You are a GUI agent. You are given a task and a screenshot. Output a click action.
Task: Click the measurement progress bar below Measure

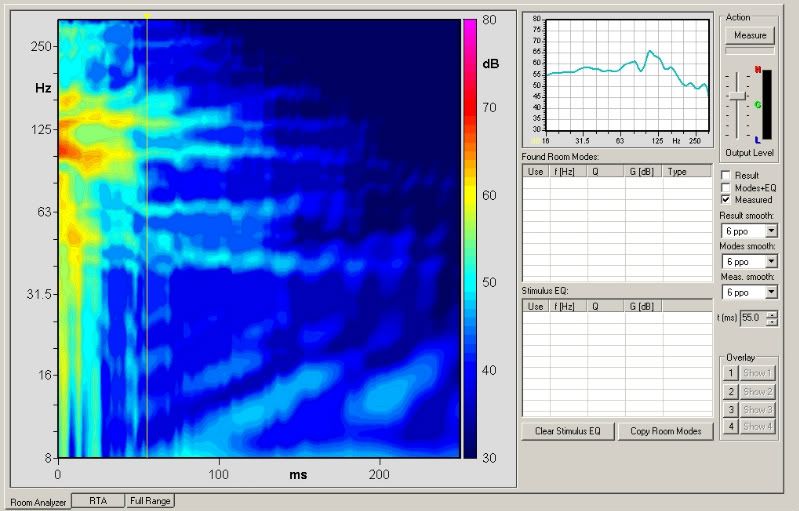coord(750,51)
